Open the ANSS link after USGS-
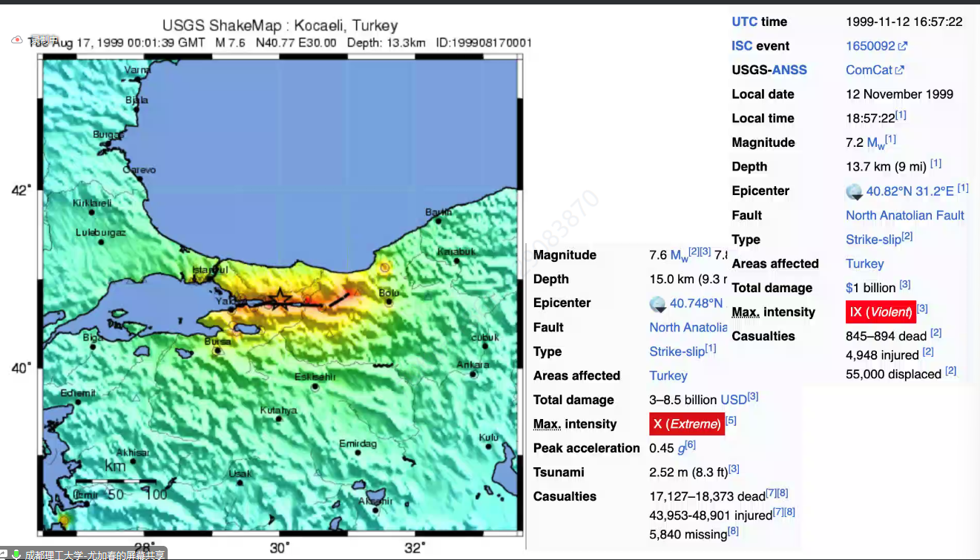 click(789, 70)
